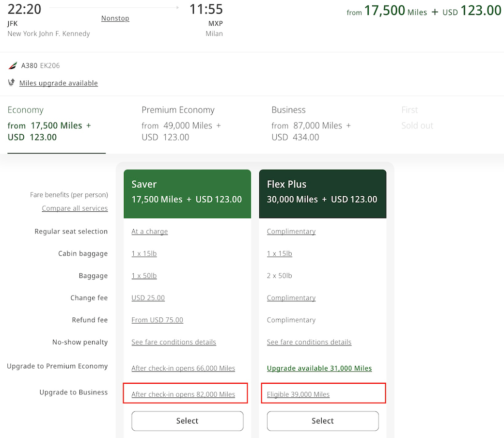Open Flex Plus See fare conditions details
Image resolution: width=504 pixels, height=438 pixels.
click(x=309, y=342)
